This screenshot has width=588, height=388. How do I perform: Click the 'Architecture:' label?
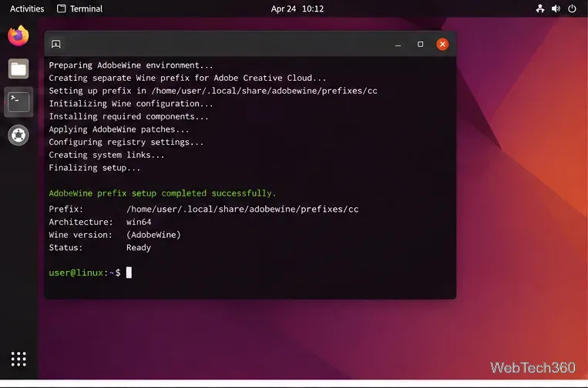81,222
